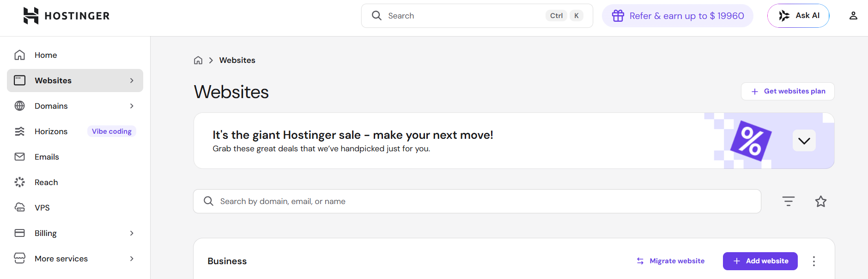Click Add website button
The image size is (868, 279).
[760, 261]
